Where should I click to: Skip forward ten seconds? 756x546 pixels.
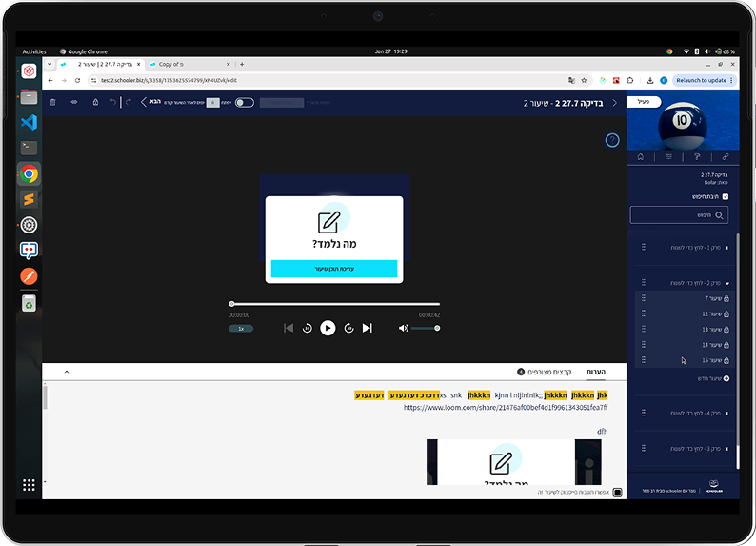[x=349, y=328]
